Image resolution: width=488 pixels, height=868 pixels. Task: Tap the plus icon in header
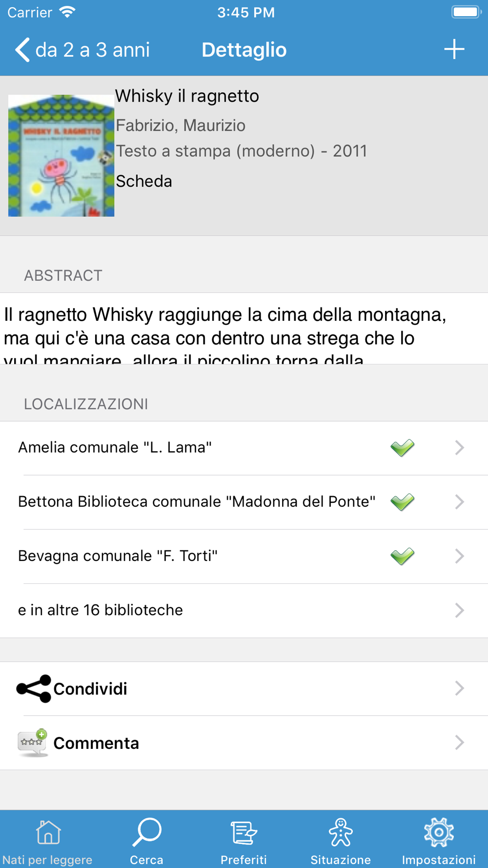click(454, 49)
